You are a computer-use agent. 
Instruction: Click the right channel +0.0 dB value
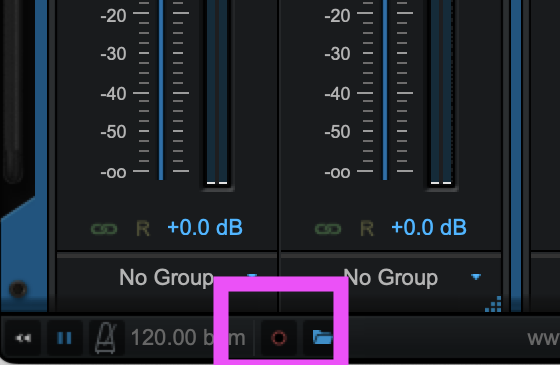429,228
